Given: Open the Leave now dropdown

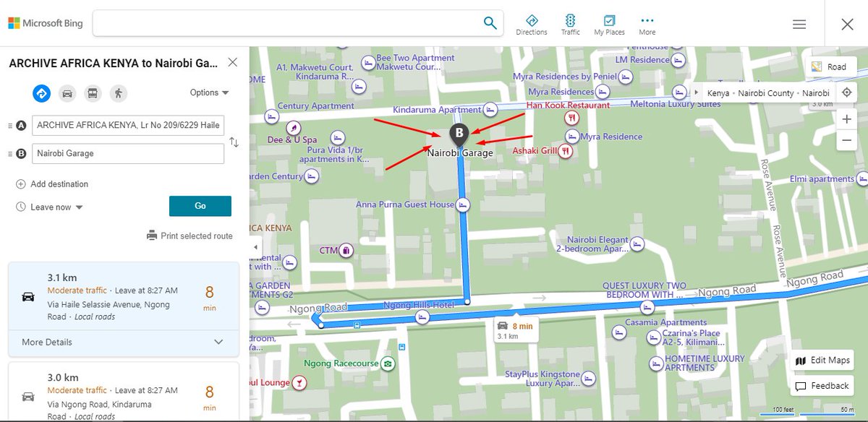Looking at the screenshot, I should click(x=50, y=207).
